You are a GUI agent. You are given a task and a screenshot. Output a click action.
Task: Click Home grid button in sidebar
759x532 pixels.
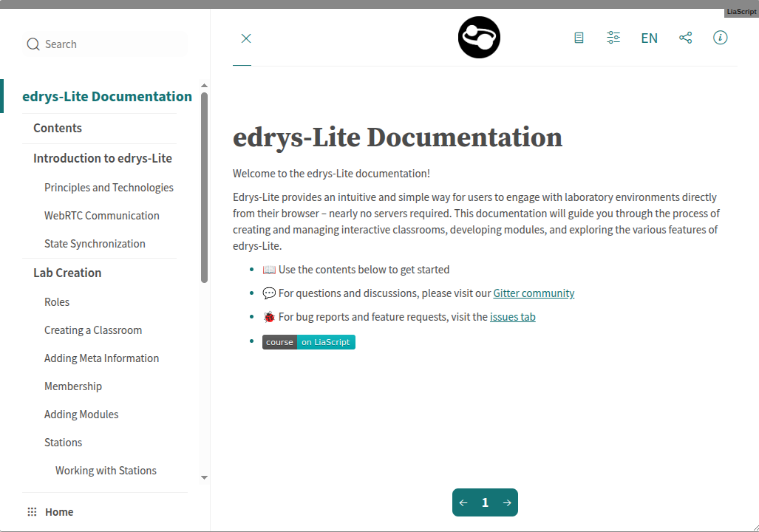51,512
